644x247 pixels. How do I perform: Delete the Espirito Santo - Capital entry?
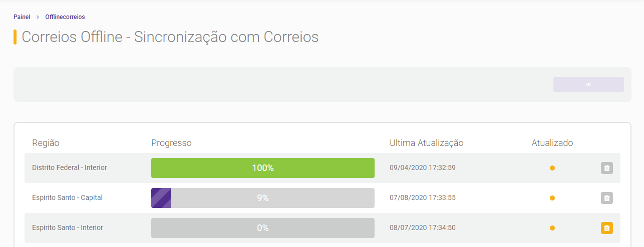[x=606, y=198]
